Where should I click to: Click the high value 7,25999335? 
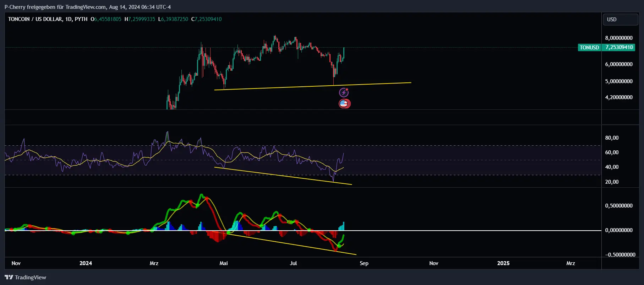point(142,19)
